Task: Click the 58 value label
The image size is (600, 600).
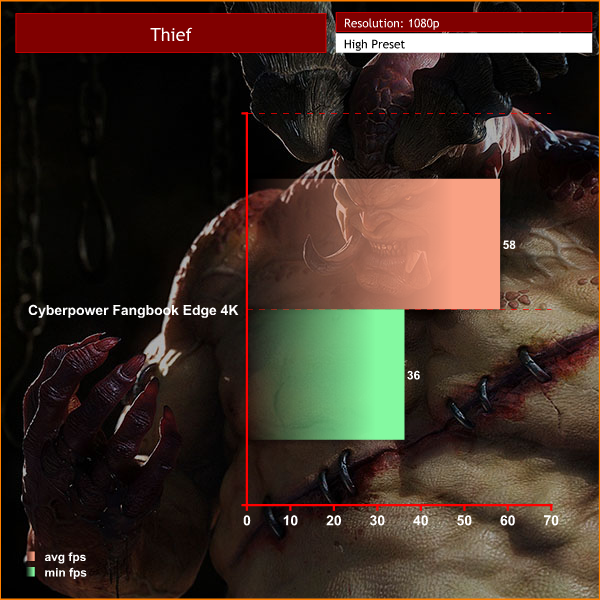Action: [509, 245]
